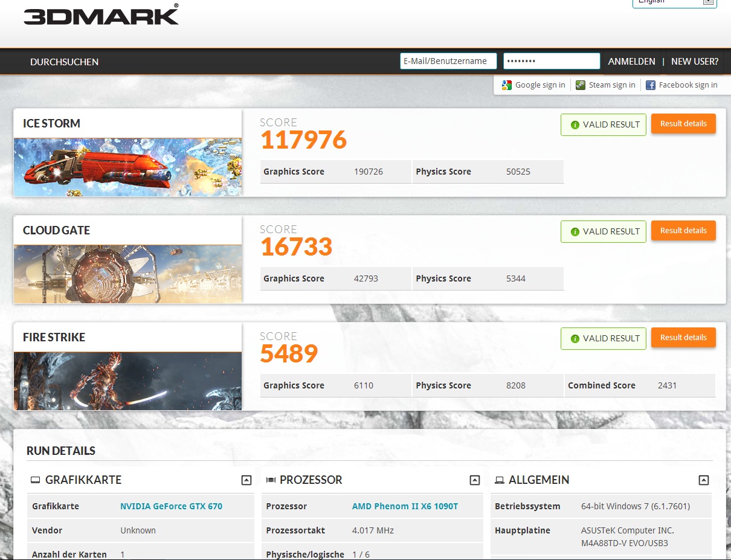Open Fire Strike Result details
Image resolution: width=731 pixels, height=560 pixels.
tap(683, 338)
